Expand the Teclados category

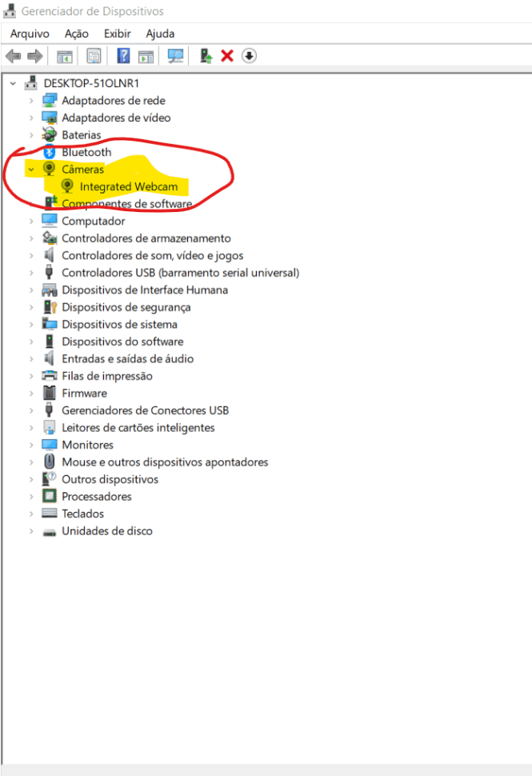(31, 514)
